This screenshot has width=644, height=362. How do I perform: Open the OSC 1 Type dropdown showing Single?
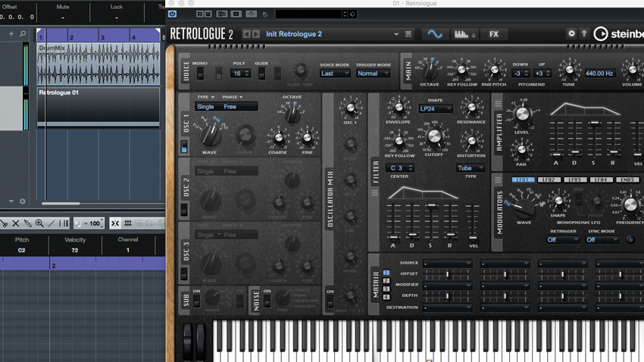pyautogui.click(x=208, y=107)
